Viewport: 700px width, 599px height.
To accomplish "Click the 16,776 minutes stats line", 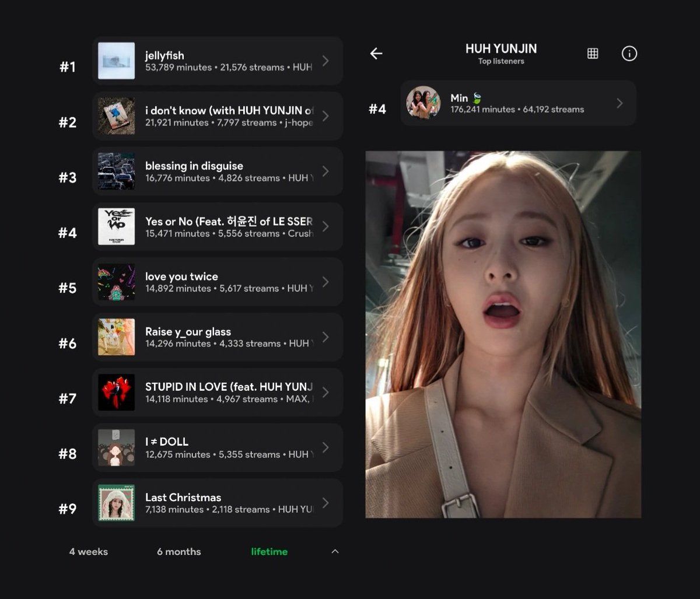I will point(229,178).
